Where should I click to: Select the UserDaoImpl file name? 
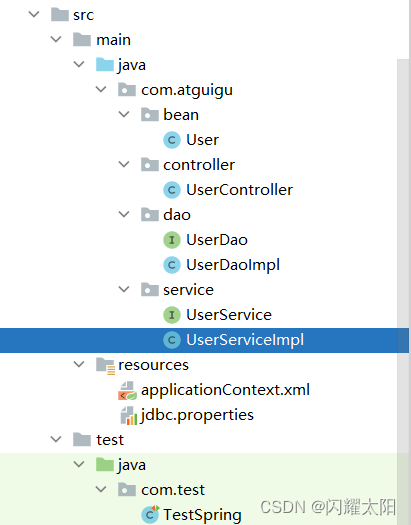(233, 265)
